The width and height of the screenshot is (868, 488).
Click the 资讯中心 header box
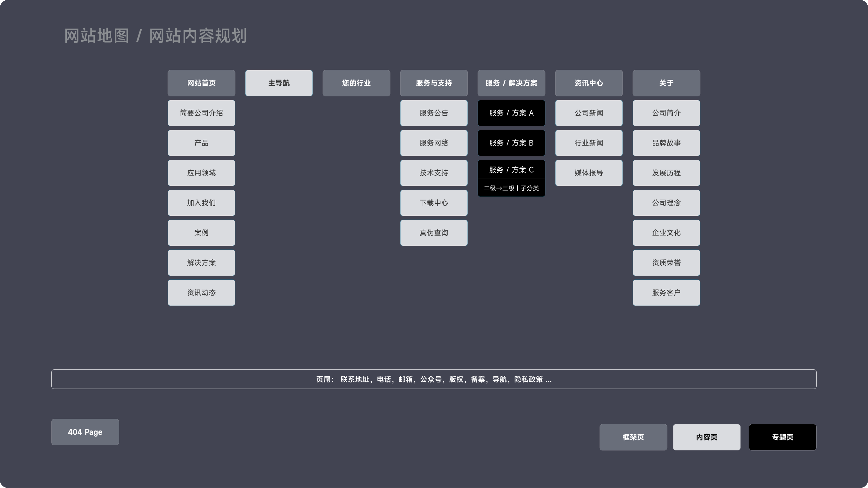click(x=589, y=83)
